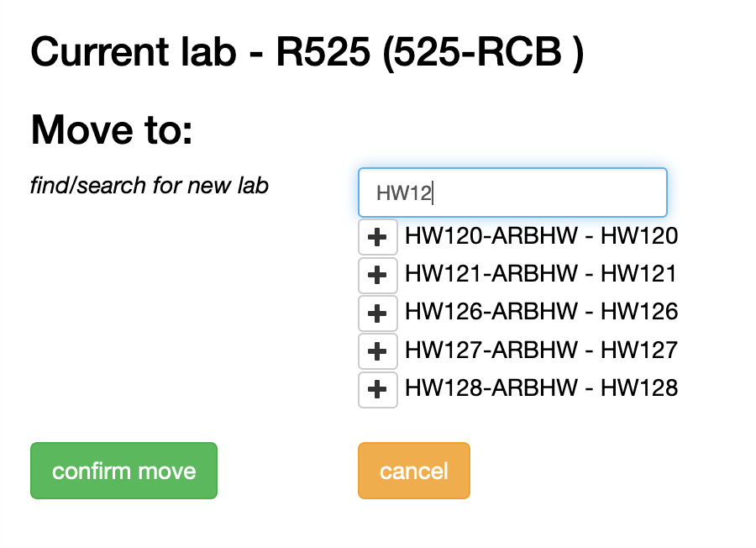Add lab HW121-ARBHW using its plus icon
The width and height of the screenshot is (756, 548).
[378, 275]
